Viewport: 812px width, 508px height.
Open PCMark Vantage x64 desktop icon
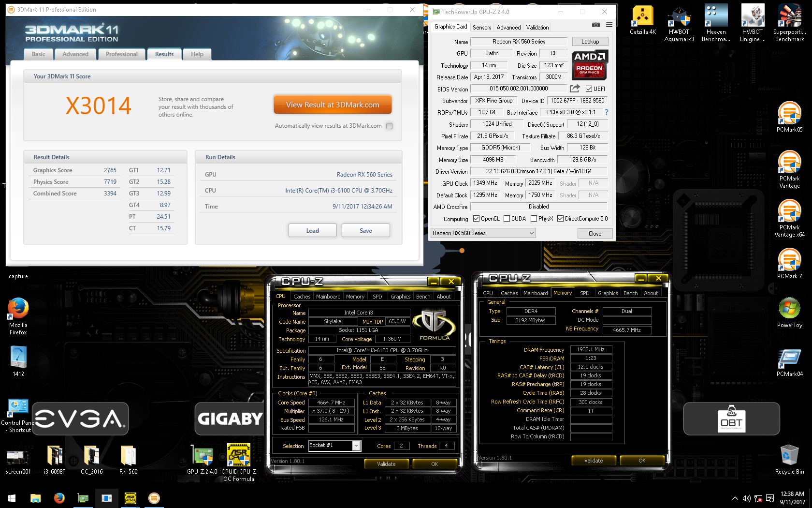[789, 218]
